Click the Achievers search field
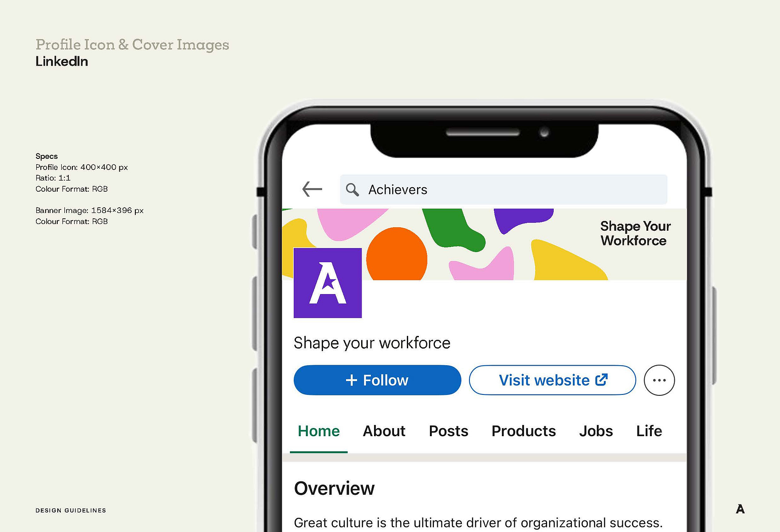The image size is (780, 532). click(x=504, y=189)
